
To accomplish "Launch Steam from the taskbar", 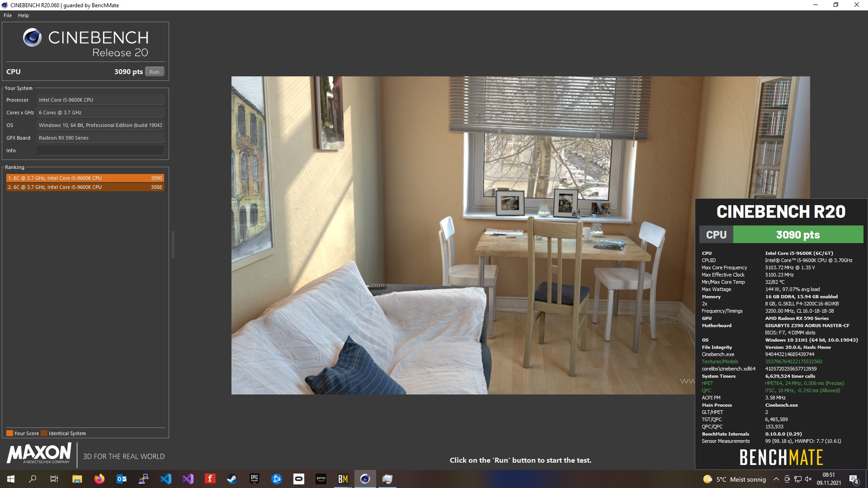I will (x=232, y=479).
